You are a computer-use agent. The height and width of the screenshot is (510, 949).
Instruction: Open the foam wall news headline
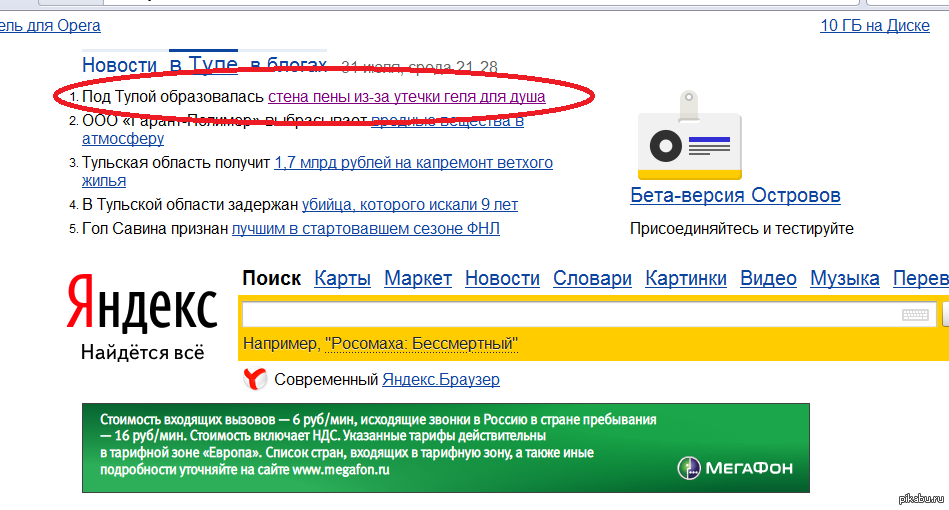pyautogui.click(x=406, y=97)
